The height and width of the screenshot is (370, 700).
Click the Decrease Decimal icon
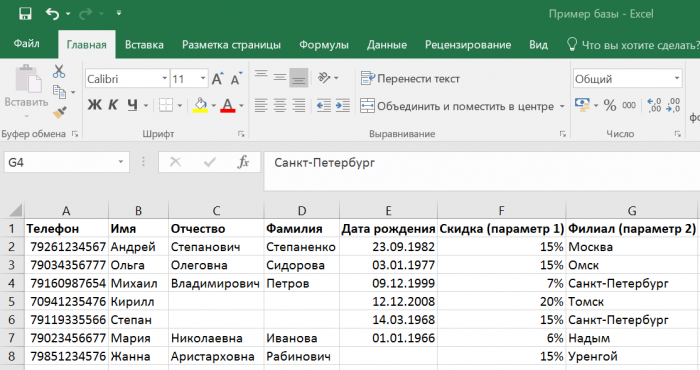tap(673, 105)
